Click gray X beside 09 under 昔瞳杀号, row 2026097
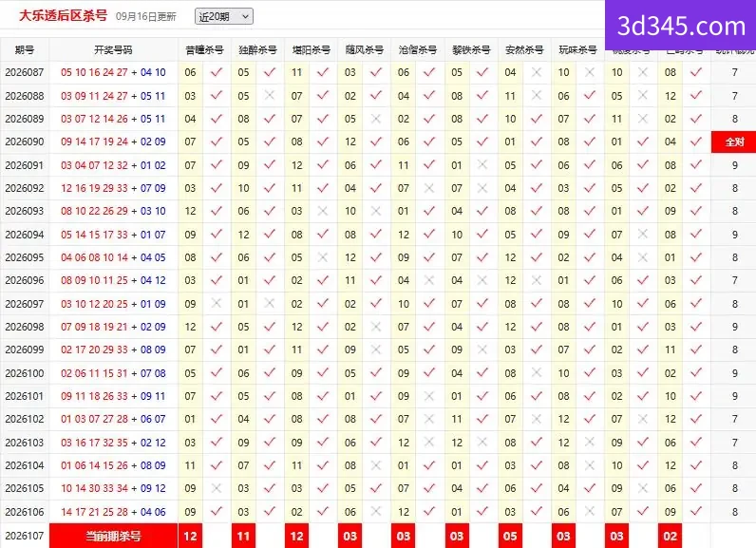The height and width of the screenshot is (548, 756). coord(217,303)
